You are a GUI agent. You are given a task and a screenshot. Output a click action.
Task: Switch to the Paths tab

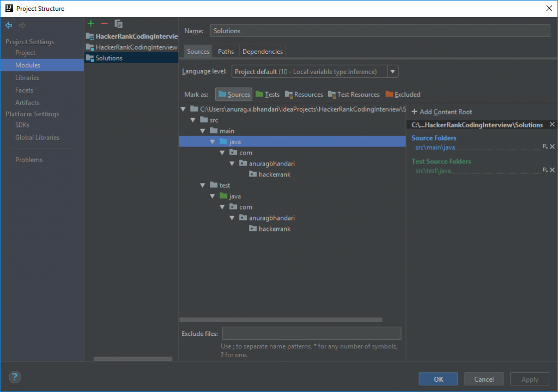pos(226,52)
